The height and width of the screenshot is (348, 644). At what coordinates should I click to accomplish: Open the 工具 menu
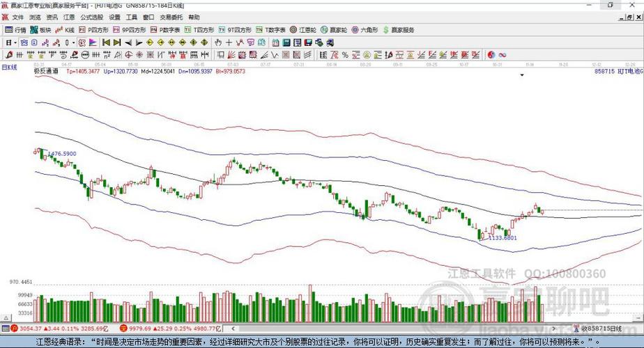coord(132,17)
